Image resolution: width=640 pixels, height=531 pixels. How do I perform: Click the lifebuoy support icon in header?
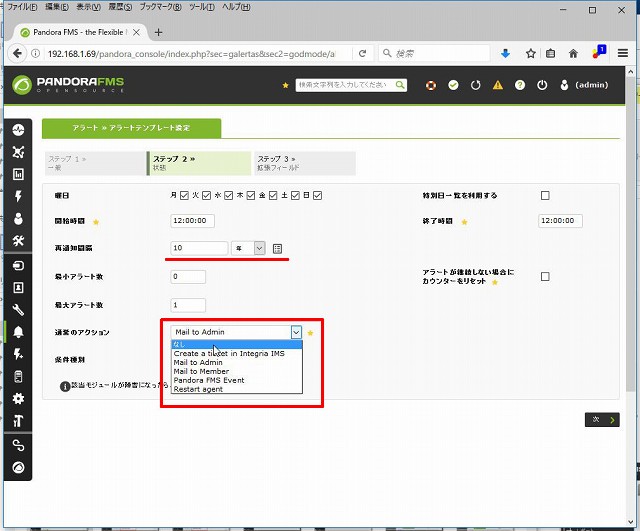pyautogui.click(x=431, y=85)
